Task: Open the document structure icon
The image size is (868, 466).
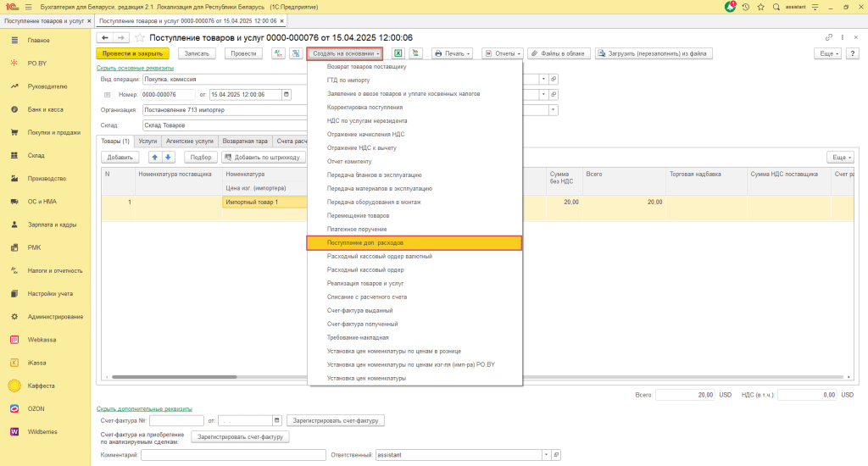Action: (x=296, y=53)
